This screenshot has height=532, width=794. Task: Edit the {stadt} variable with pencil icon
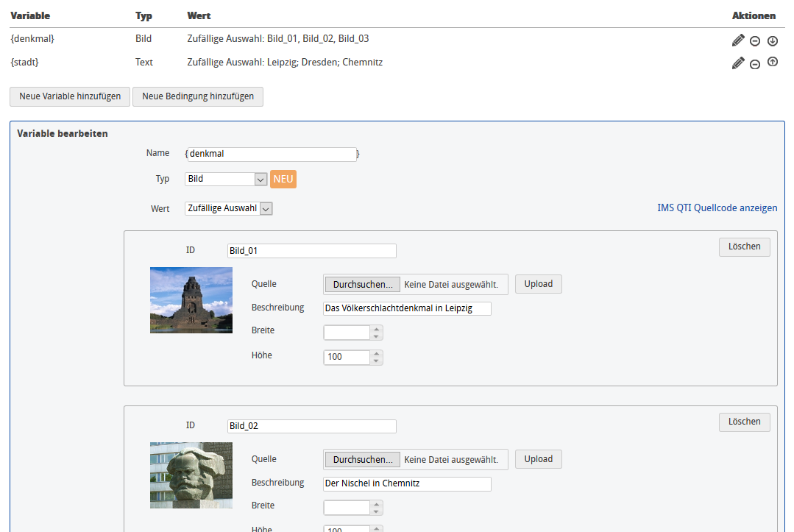coord(738,64)
